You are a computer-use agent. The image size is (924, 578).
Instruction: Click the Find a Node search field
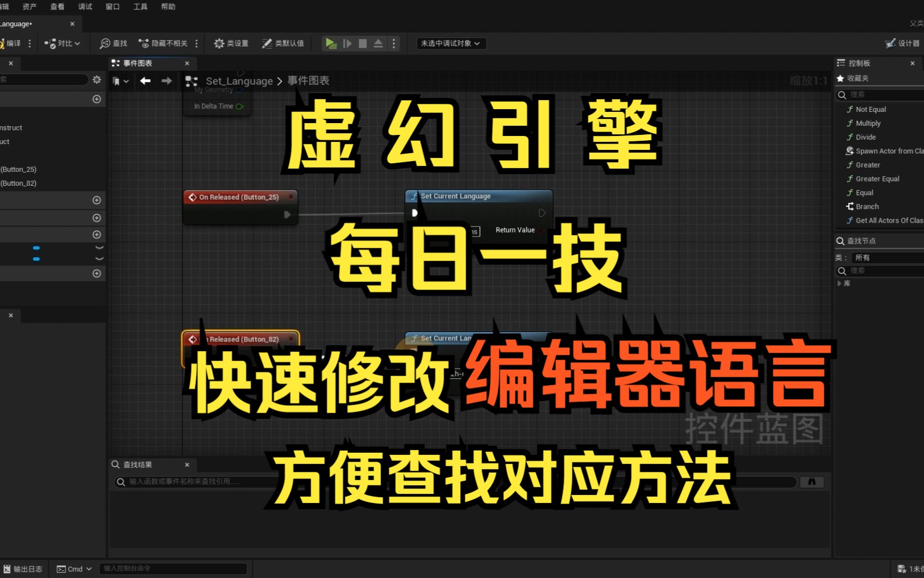coord(881,271)
